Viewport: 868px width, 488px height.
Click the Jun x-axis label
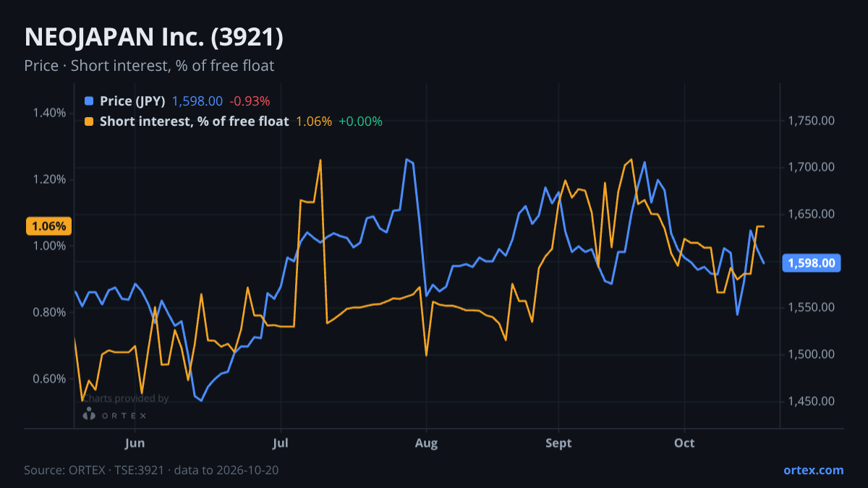pos(135,442)
